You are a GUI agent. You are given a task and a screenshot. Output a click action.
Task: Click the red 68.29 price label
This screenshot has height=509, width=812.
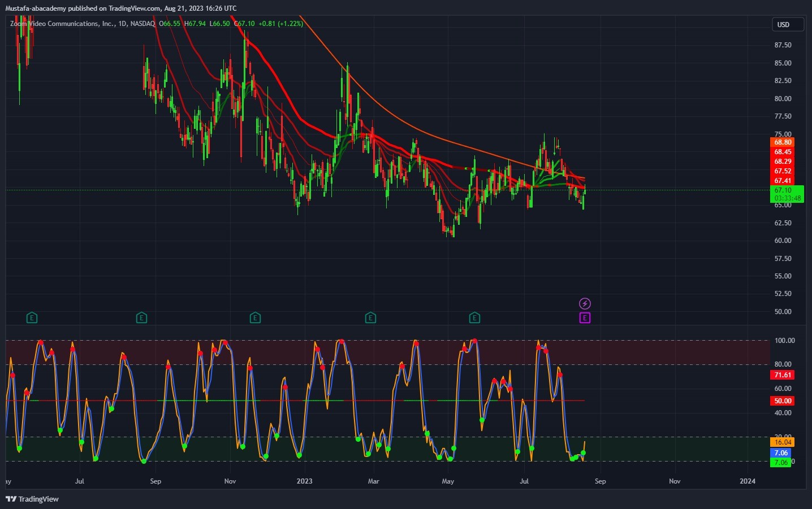pyautogui.click(x=783, y=162)
